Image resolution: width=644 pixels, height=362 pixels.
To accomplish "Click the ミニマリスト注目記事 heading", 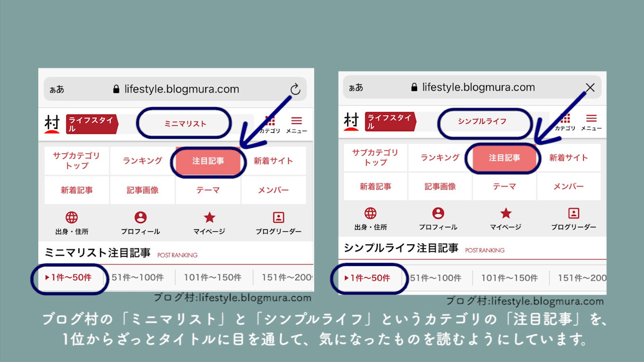I will 98,252.
